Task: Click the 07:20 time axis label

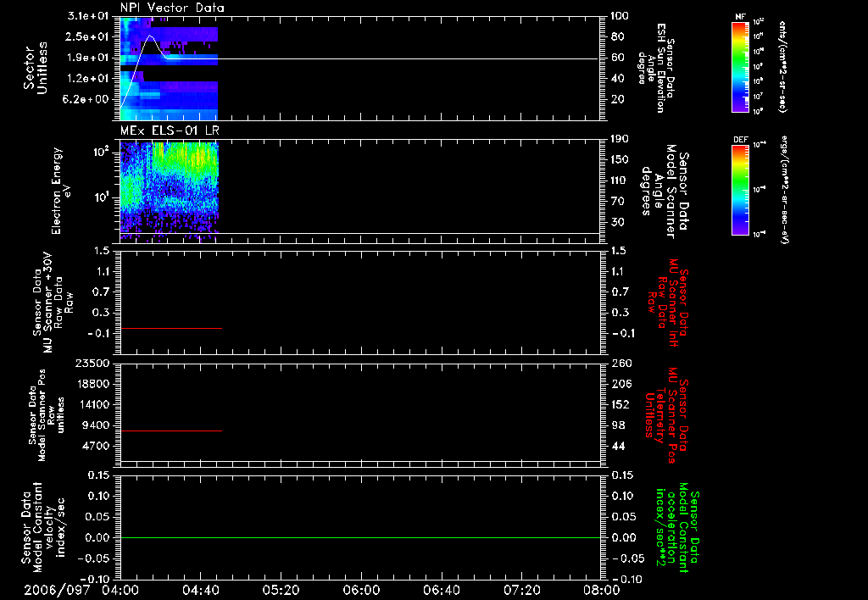Action: point(521,590)
